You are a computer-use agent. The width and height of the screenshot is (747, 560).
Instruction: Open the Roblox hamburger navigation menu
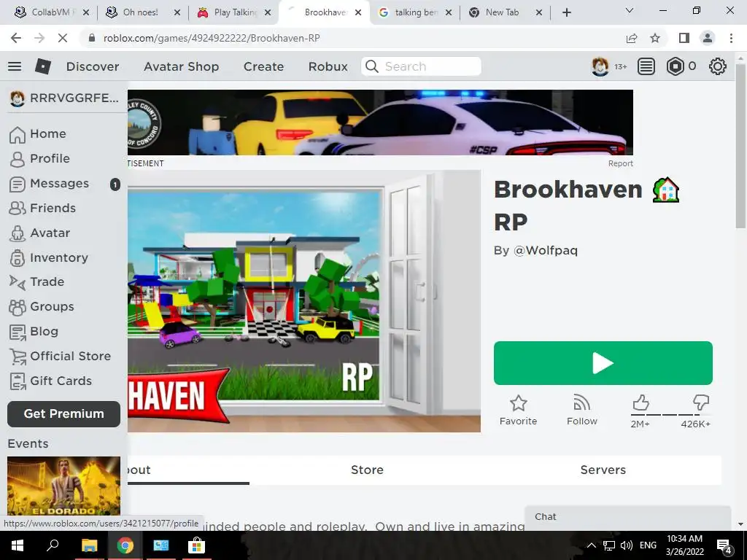point(15,66)
